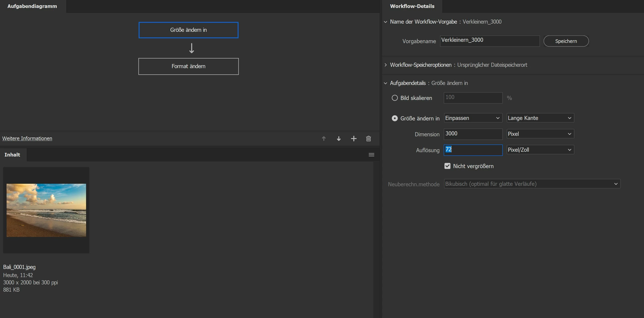Screen dimensions: 644x318
Task: Select the Workflow-Details tab
Action: (x=412, y=6)
